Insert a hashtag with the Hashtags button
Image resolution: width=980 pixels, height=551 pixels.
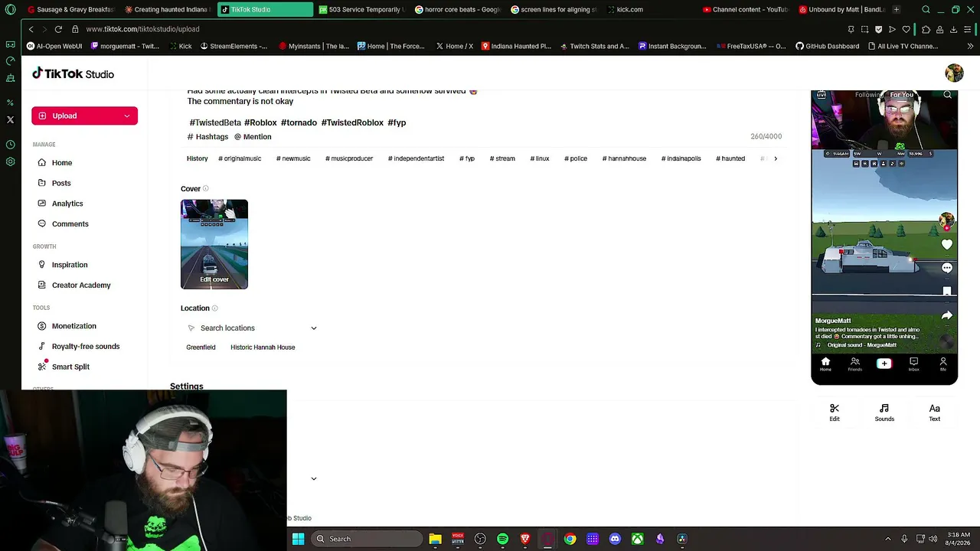point(207,137)
